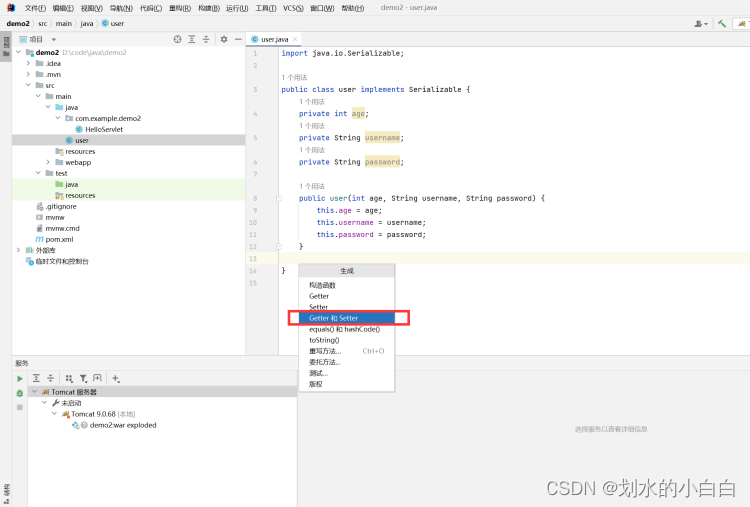This screenshot has height=507, width=750.
Task: Open the 编辑(E) menu
Action: 63,8
